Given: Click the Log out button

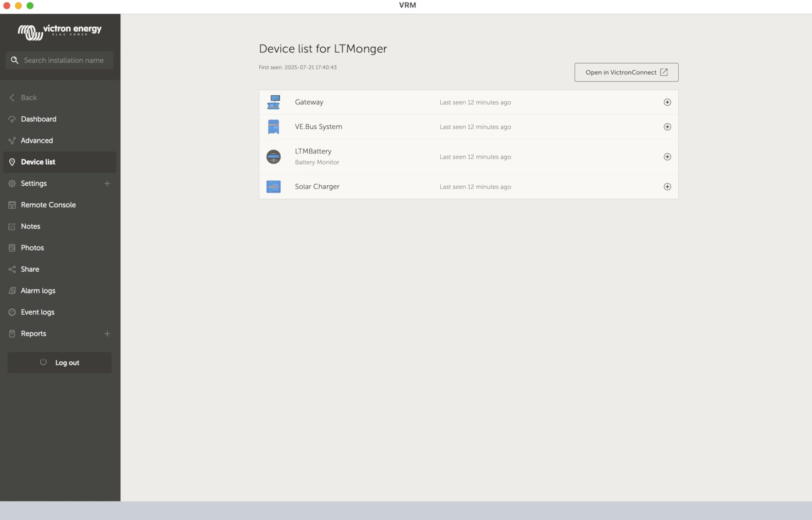Looking at the screenshot, I should click(60, 362).
